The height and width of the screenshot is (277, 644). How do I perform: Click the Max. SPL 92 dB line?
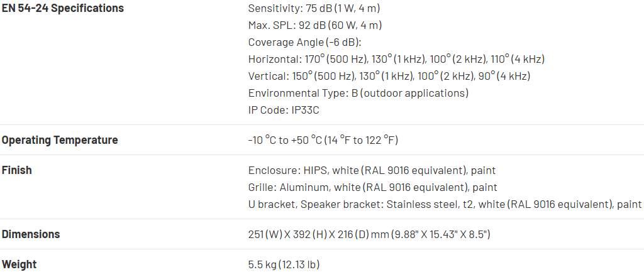pyautogui.click(x=315, y=26)
